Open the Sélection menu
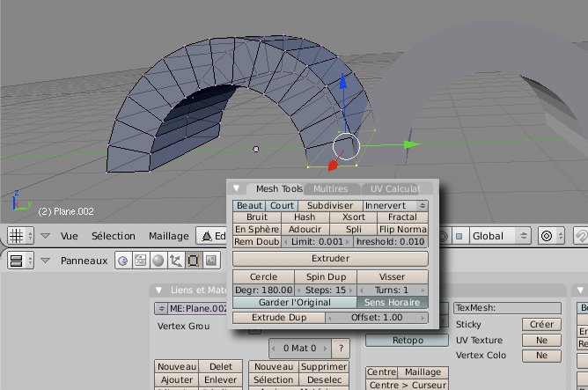 coord(114,236)
